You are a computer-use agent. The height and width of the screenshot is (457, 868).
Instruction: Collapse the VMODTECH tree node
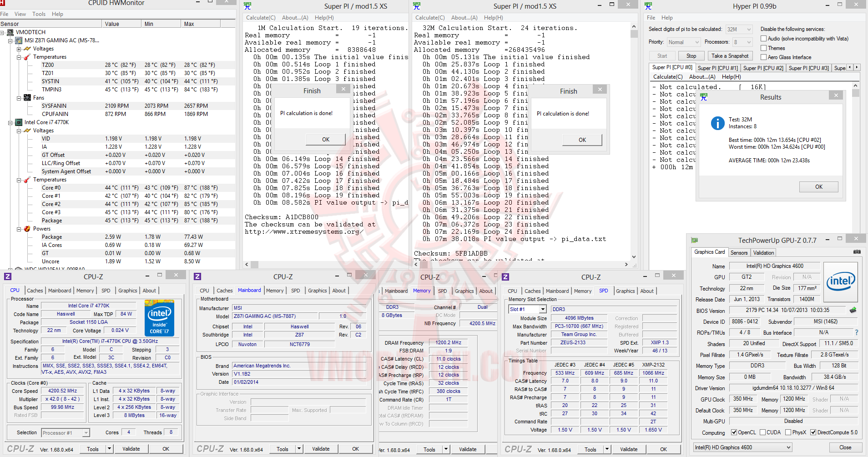tap(2, 32)
